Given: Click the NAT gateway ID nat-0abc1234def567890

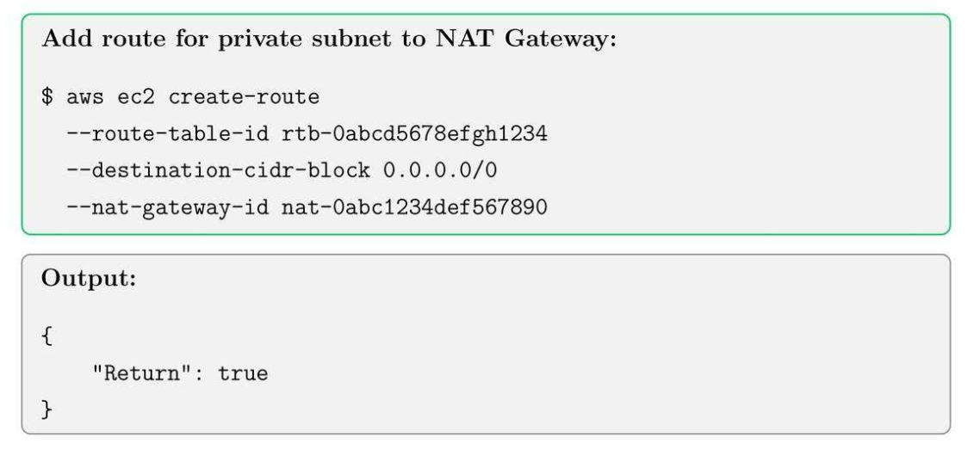Looking at the screenshot, I should [x=414, y=207].
